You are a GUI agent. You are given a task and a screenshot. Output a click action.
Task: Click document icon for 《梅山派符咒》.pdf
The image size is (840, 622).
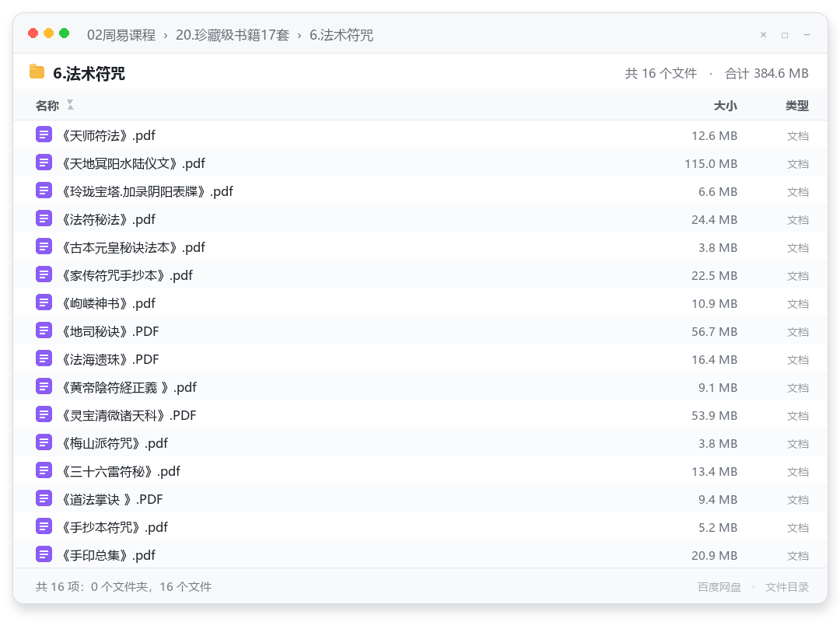[x=44, y=442]
